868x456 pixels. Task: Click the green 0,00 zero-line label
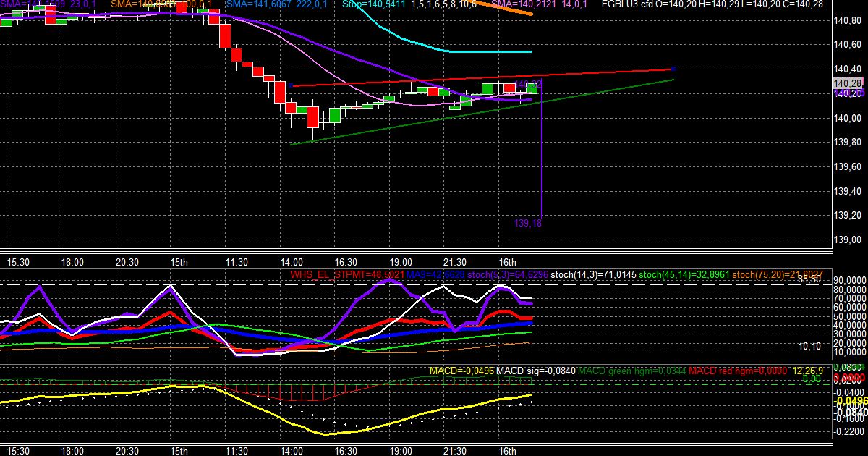811,379
